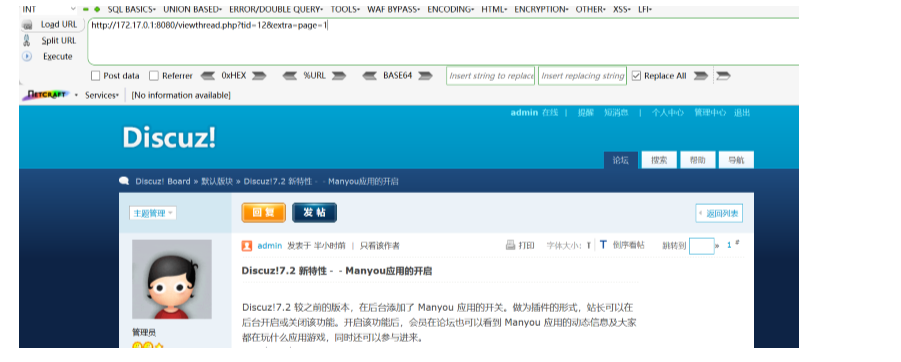Image resolution: width=901 pixels, height=362 pixels.
Task: Click 默认版块 breadcrumb link
Action: coord(217,181)
